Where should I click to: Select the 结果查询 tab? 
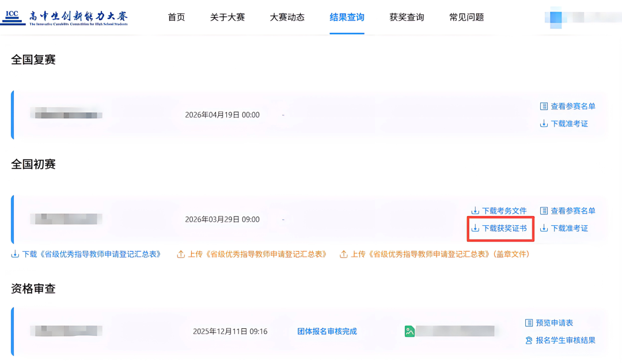pyautogui.click(x=347, y=17)
